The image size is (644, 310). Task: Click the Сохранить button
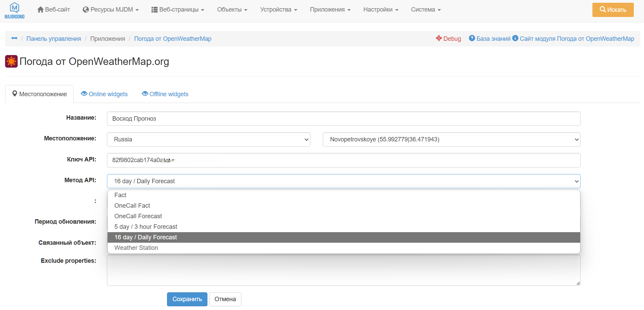click(x=187, y=299)
